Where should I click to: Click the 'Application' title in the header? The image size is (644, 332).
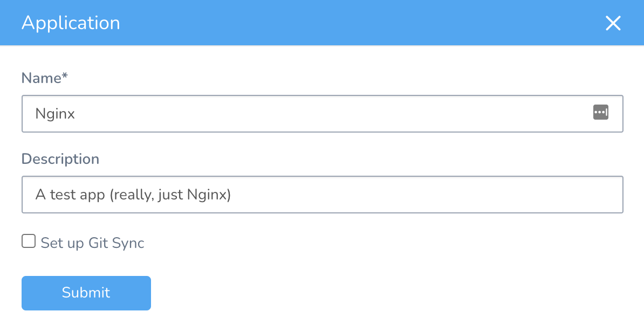click(x=71, y=23)
